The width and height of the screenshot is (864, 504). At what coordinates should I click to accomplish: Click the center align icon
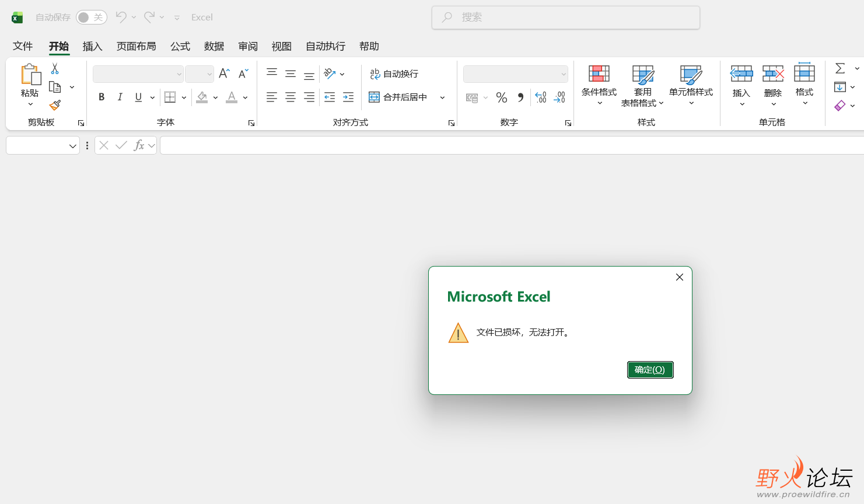pyautogui.click(x=291, y=97)
